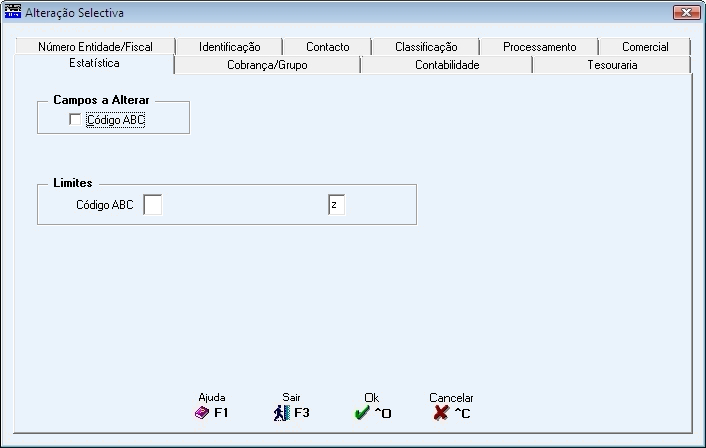Viewport: 706px width, 448px height.
Task: Open the Processamento tab
Action: (539, 47)
